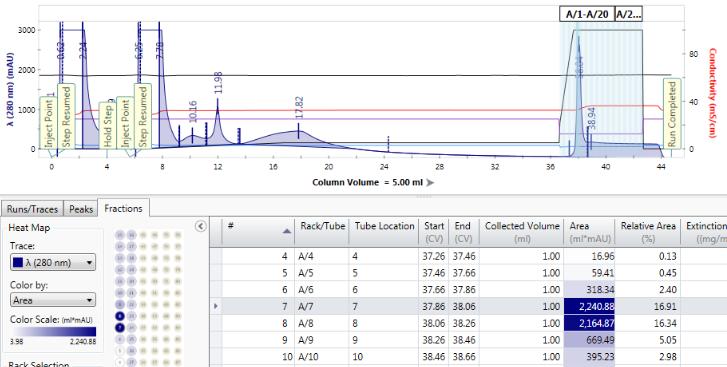Screen dimensions: 727x367
Task: Click the row indicator arrow beside fraction 7
Action: pyautogui.click(x=216, y=306)
